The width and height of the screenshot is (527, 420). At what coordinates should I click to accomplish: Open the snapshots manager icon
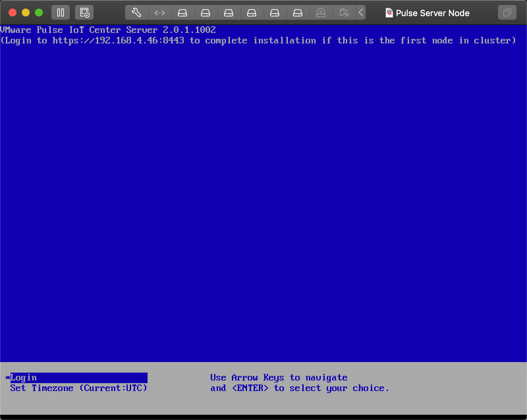pos(84,13)
